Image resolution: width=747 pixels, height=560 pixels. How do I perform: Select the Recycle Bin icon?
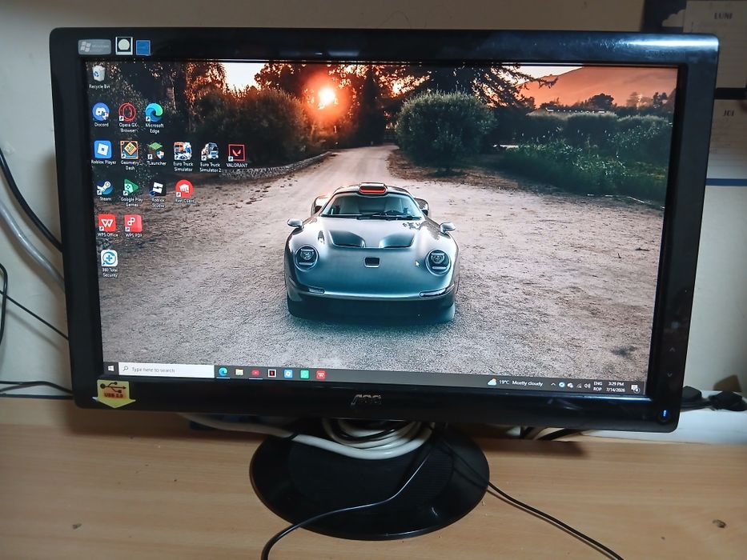point(99,77)
